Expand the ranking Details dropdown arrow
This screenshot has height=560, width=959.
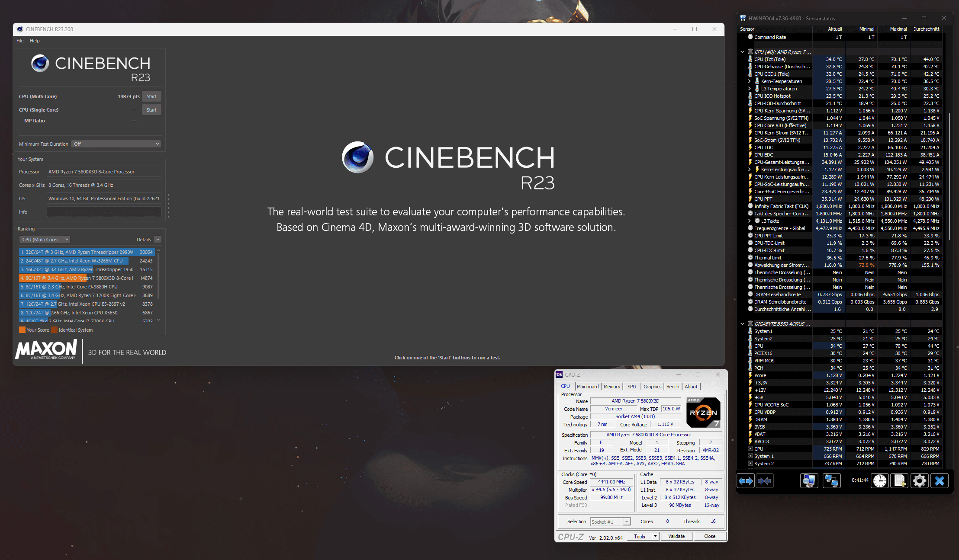[158, 240]
